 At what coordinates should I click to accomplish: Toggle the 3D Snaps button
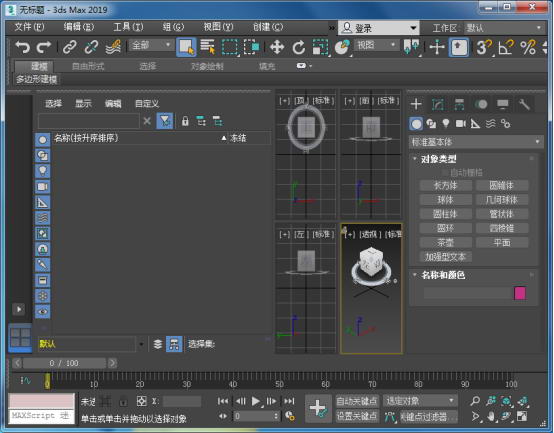483,47
